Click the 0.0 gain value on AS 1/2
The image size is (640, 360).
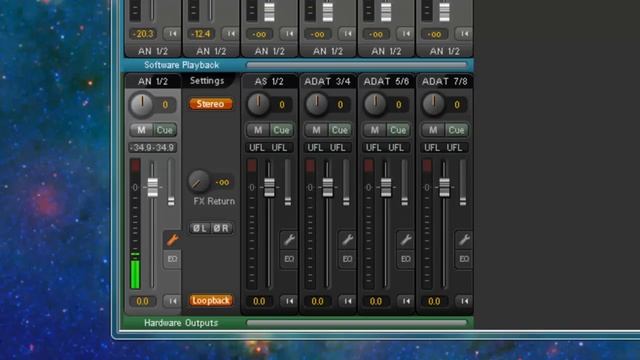pyautogui.click(x=259, y=301)
